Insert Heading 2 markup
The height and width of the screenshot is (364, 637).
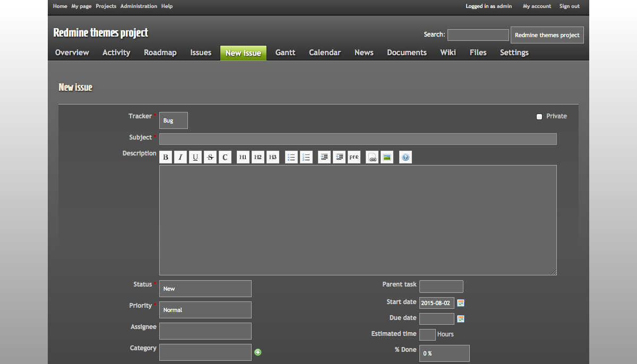(258, 157)
